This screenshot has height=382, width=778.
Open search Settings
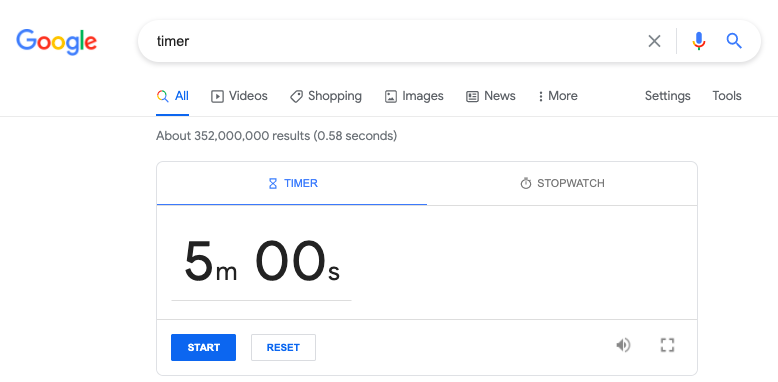(x=667, y=96)
